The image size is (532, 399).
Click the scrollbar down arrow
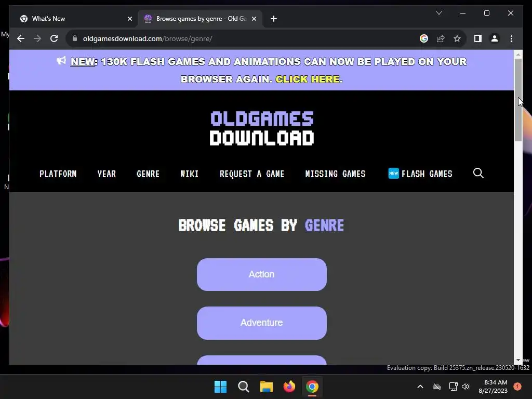(518, 360)
